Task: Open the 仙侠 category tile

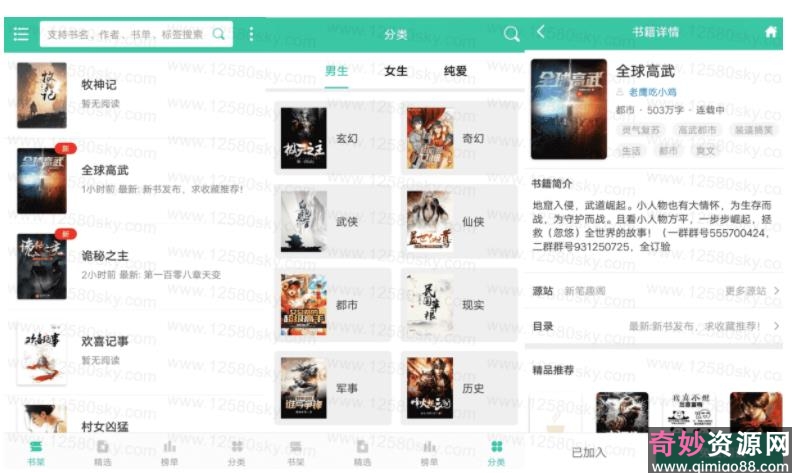Action: [457, 221]
